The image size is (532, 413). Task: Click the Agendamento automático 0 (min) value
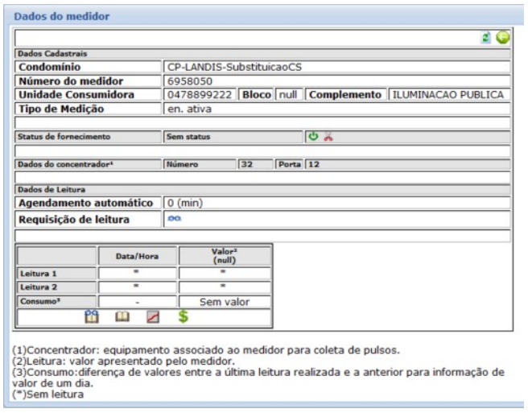(x=183, y=203)
